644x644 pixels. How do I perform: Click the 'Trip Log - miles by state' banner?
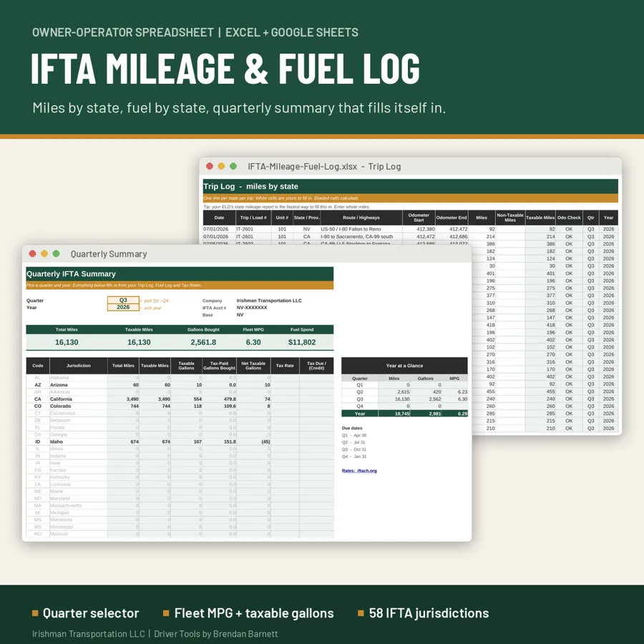(411, 187)
